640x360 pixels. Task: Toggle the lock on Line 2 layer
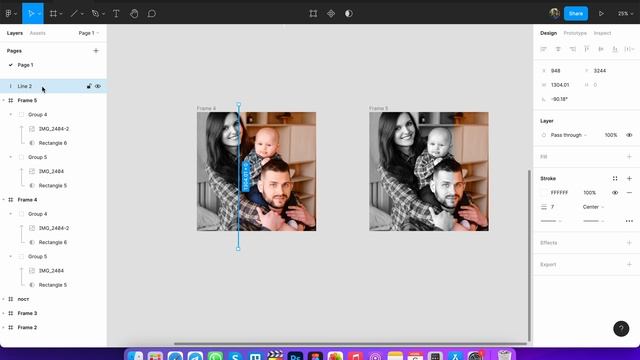coord(89,86)
